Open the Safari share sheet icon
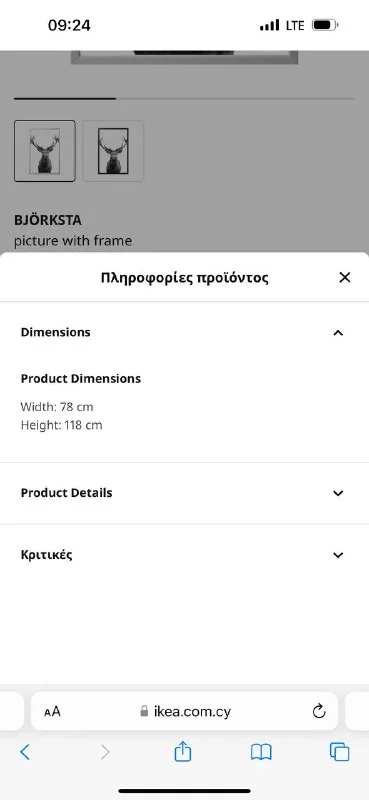This screenshot has height=800, width=369. (x=183, y=751)
